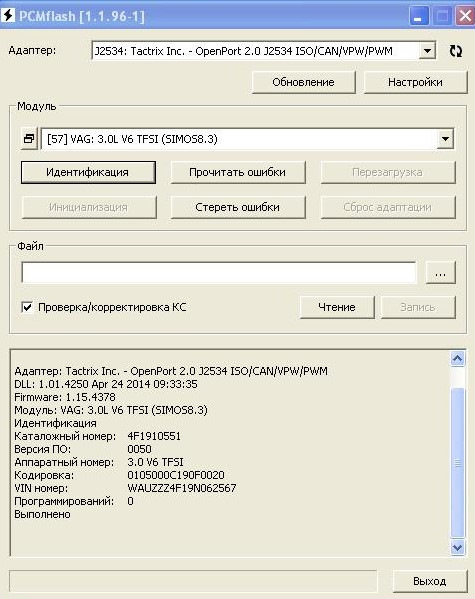Toggle Проверка/корректировка КС checkbox
The width and height of the screenshot is (475, 599).
coord(27,307)
